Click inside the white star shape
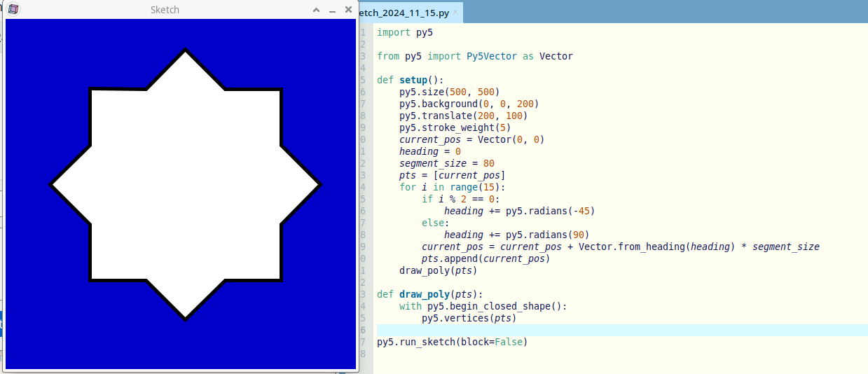The height and width of the screenshot is (374, 868). pos(185,185)
